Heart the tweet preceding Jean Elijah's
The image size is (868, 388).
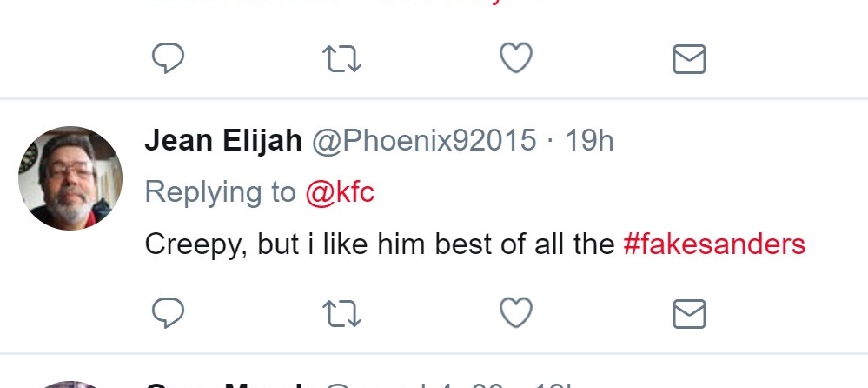coord(516,57)
